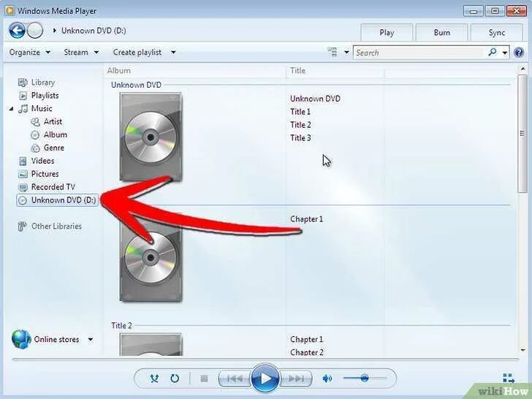Start playback with the Play button
The height and width of the screenshot is (399, 532).
pos(265,379)
